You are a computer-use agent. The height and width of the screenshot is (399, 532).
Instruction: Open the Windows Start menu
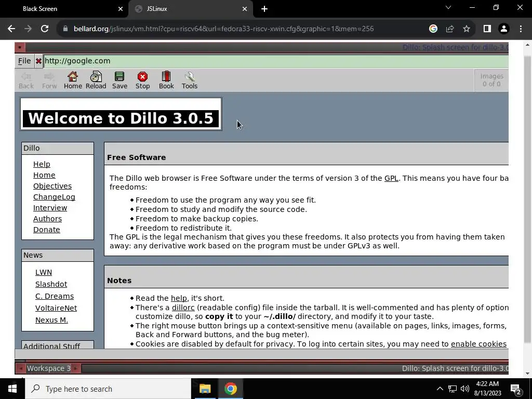12,389
